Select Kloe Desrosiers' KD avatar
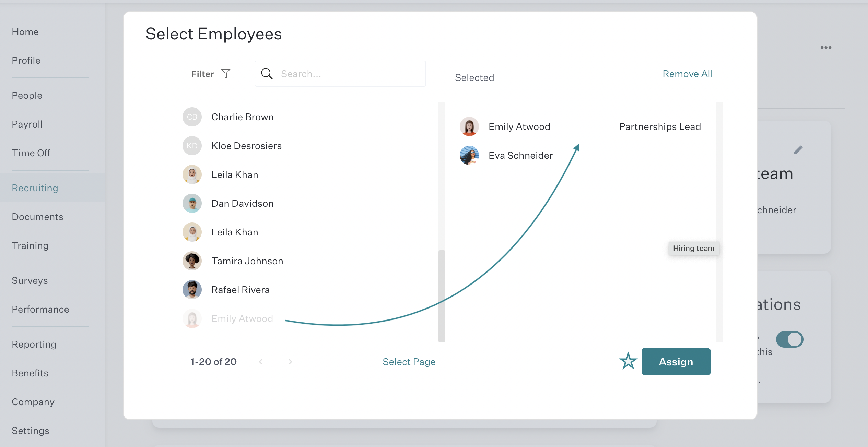Image resolution: width=868 pixels, height=447 pixels. tap(192, 146)
